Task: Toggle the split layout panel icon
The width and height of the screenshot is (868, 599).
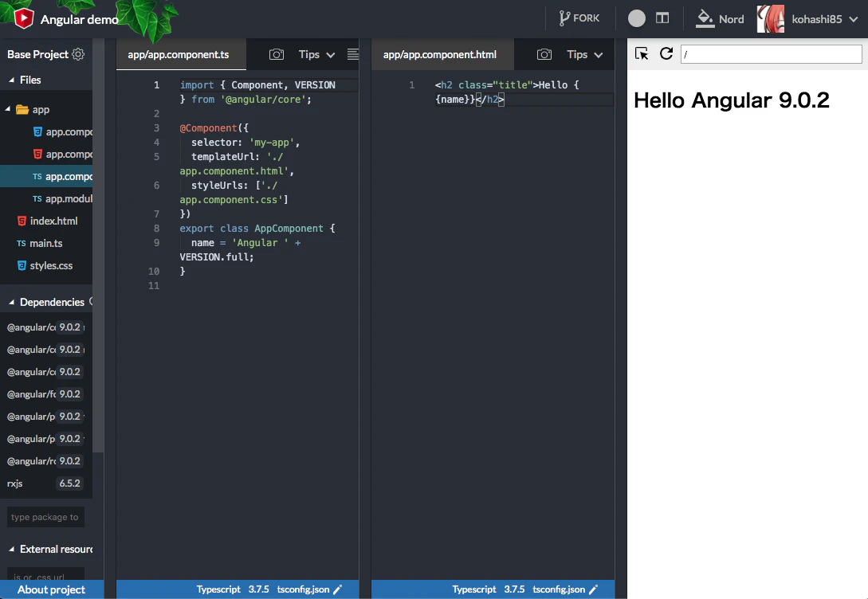Action: (662, 18)
